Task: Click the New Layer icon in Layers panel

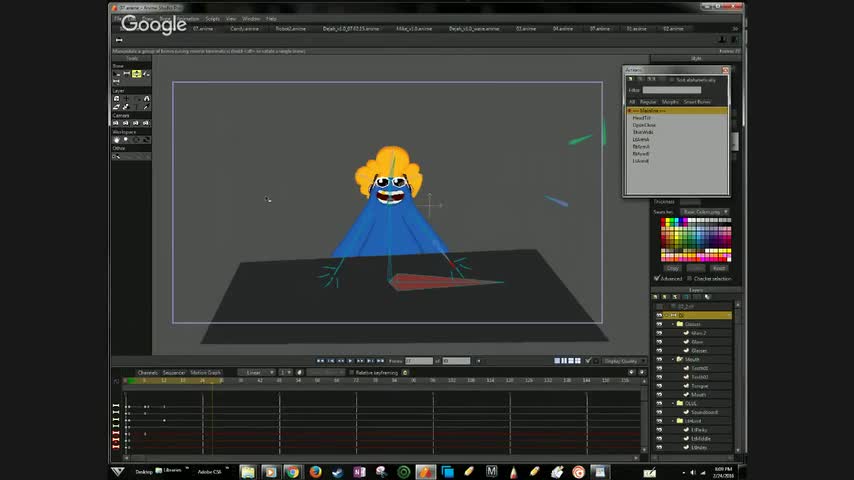Action: pyautogui.click(x=655, y=297)
